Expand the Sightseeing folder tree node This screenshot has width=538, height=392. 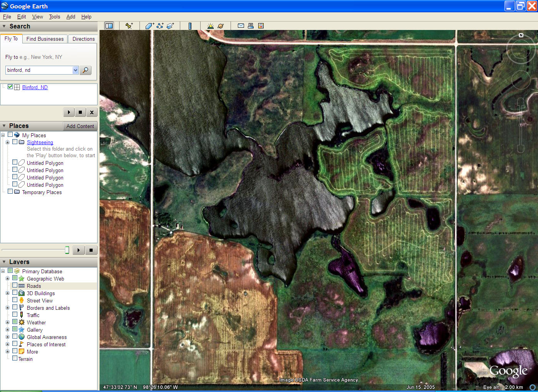pyautogui.click(x=7, y=142)
